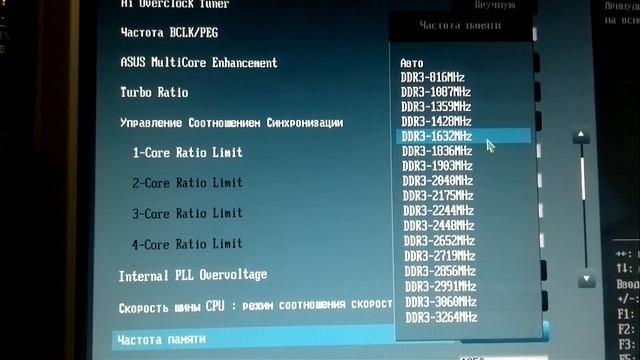Screen dimensions: 640x360
Task: Click the vertical scrollbar thumb
Action: pyautogui.click(x=583, y=179)
